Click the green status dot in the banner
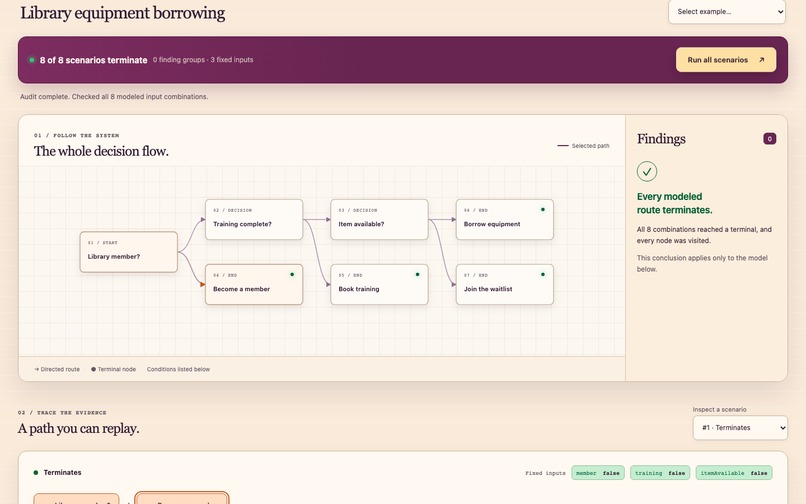This screenshot has height=504, width=806. pos(32,60)
